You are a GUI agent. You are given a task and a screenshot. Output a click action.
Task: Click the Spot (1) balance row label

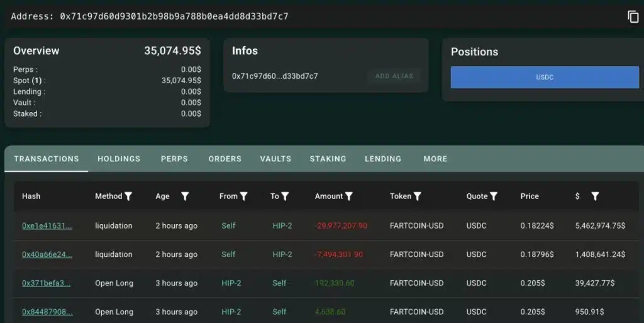coord(29,81)
